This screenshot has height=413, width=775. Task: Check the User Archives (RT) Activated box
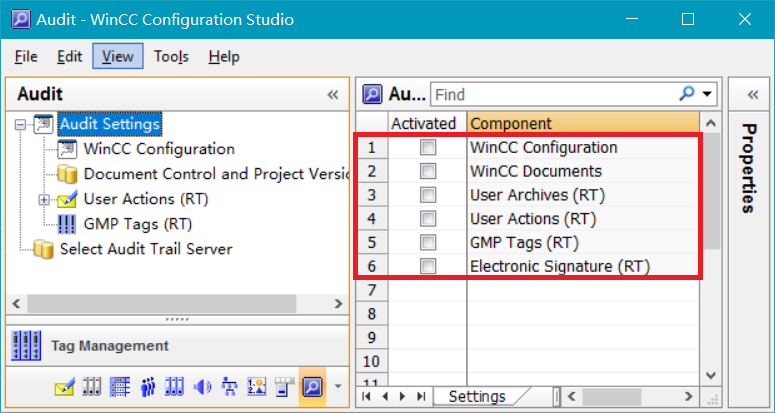click(x=428, y=195)
